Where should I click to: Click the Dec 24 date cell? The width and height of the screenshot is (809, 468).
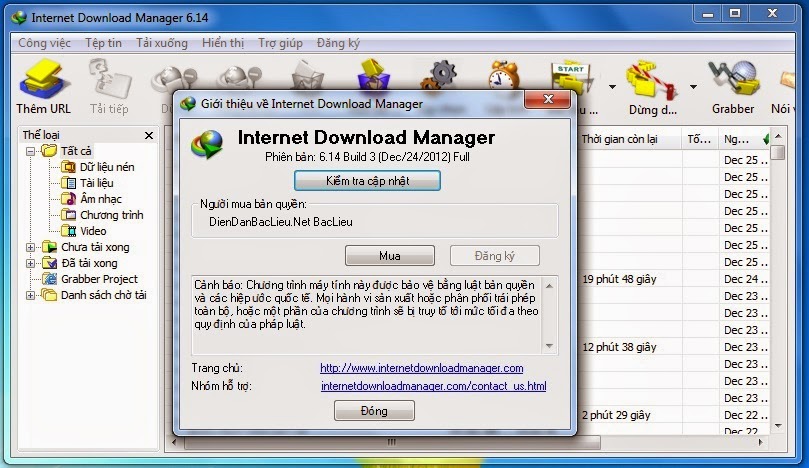click(746, 279)
